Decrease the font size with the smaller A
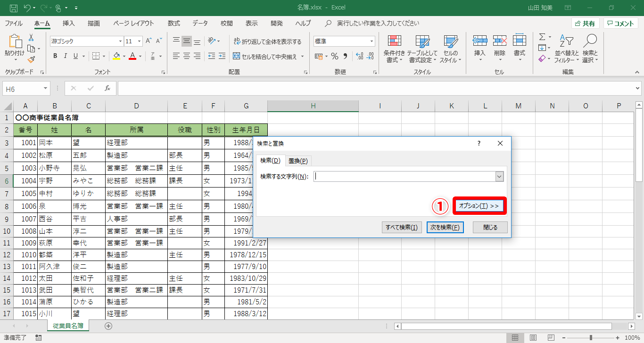Viewport: 644px width, 343px height. 159,41
